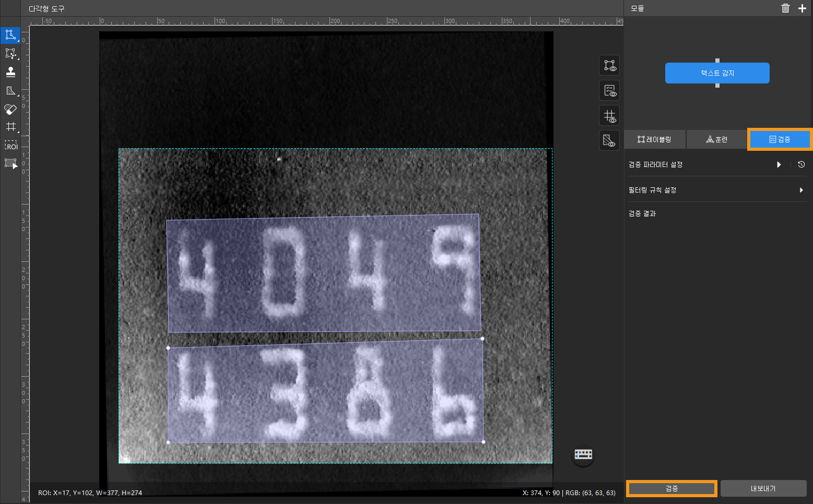The image size is (813, 504).
Task: Select the 텍스트 감지 module block
Action: pos(717,73)
